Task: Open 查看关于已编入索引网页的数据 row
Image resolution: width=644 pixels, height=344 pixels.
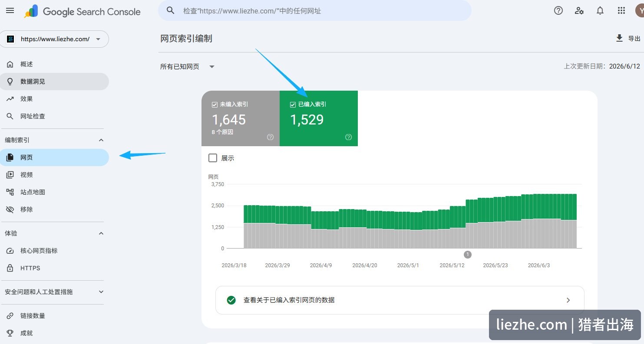Action: [x=400, y=300]
